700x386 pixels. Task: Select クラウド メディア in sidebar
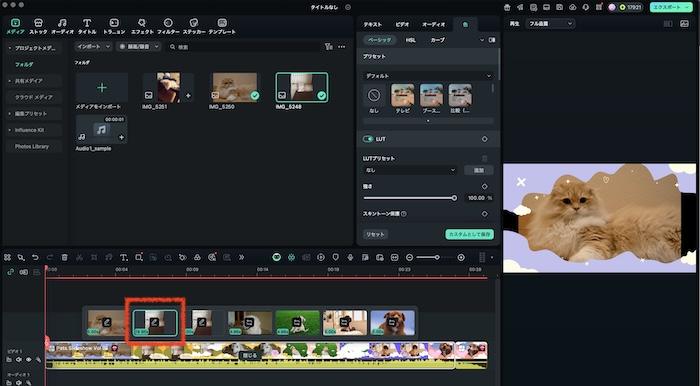tap(34, 97)
